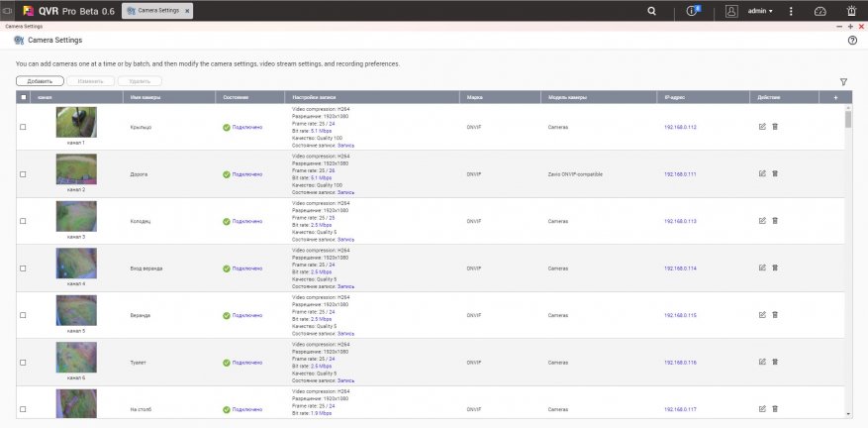Click the 5.1 Mbps bit rate for канал 2

[321, 178]
